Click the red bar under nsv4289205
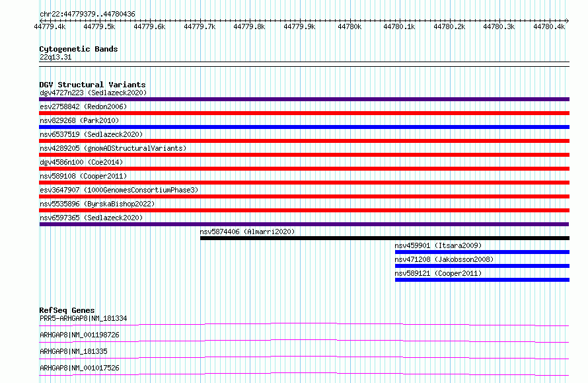Screen dimensions: 588x383 tap(304, 155)
